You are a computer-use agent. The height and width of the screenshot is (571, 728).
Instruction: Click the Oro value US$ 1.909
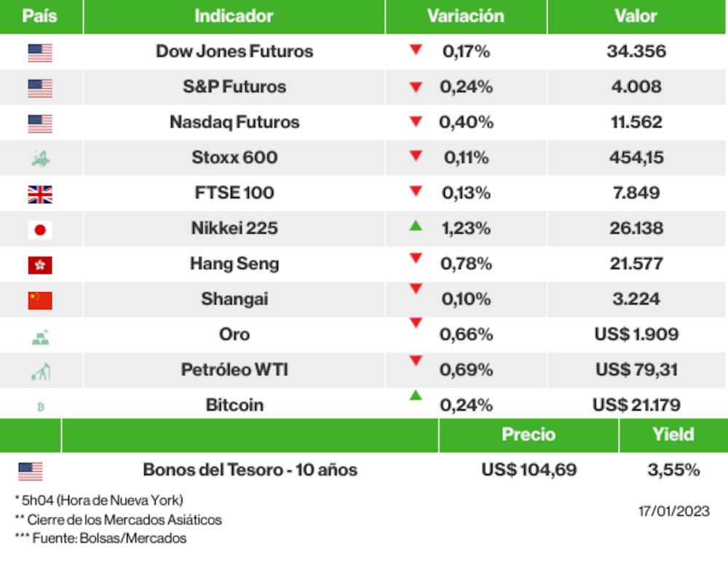tap(636, 334)
